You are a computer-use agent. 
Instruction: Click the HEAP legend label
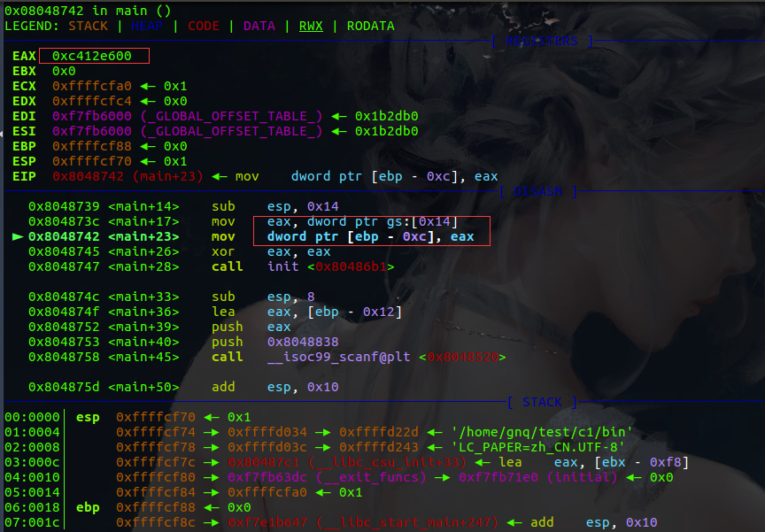pyautogui.click(x=148, y=26)
